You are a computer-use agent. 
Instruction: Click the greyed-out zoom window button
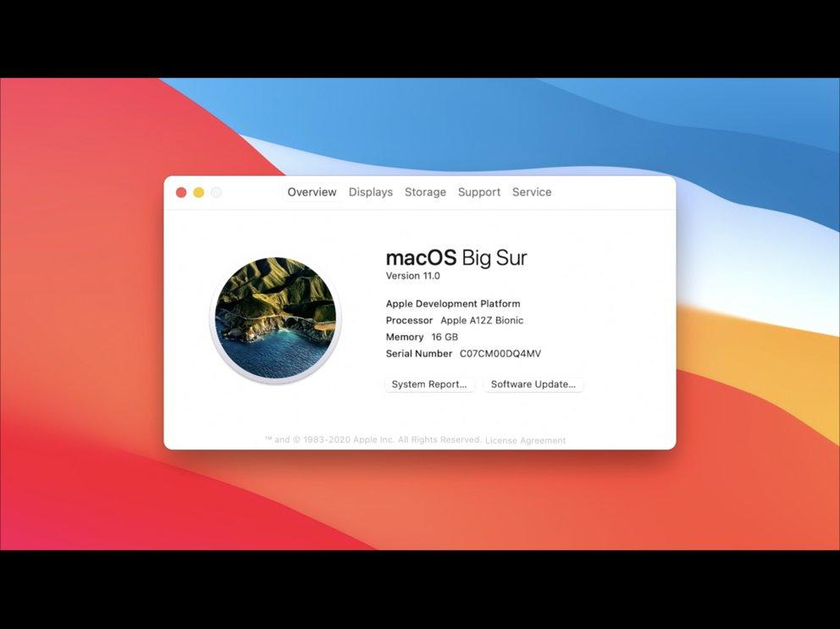click(x=216, y=192)
